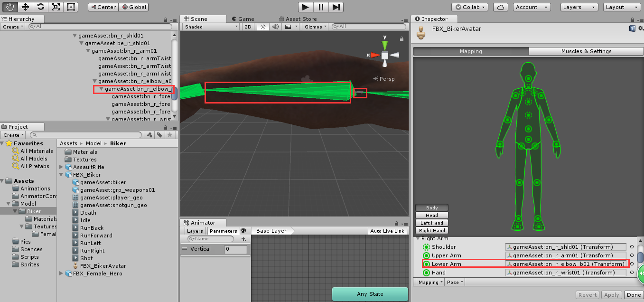Image resolution: width=644 pixels, height=302 pixels.
Task: Click the cloud services icon
Action: point(501,7)
